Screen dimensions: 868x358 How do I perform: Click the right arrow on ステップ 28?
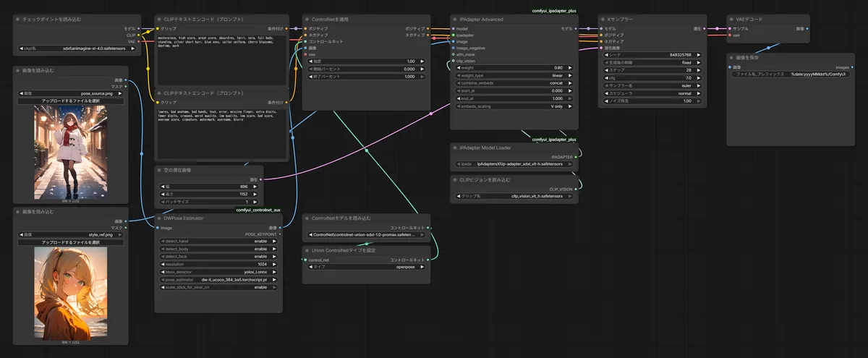pyautogui.click(x=699, y=70)
